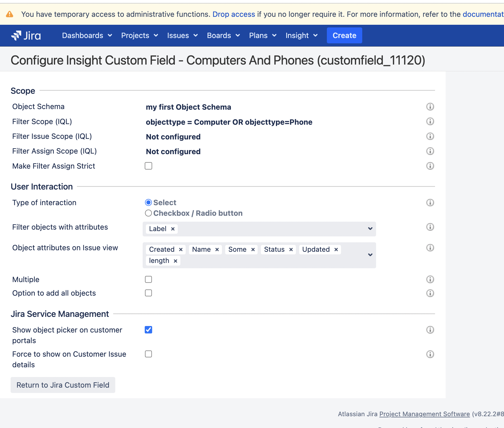
Task: Remove the "length" attribute tag
Action: click(x=175, y=260)
